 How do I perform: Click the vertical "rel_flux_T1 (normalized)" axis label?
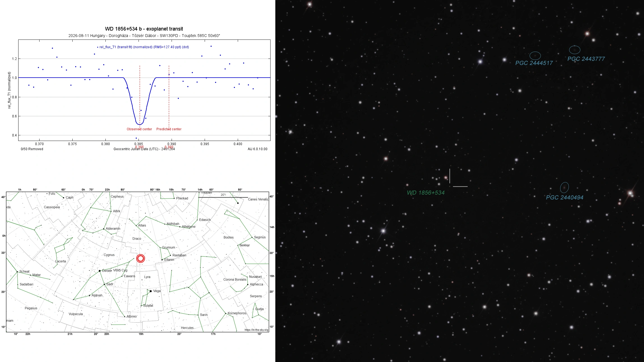coord(9,90)
